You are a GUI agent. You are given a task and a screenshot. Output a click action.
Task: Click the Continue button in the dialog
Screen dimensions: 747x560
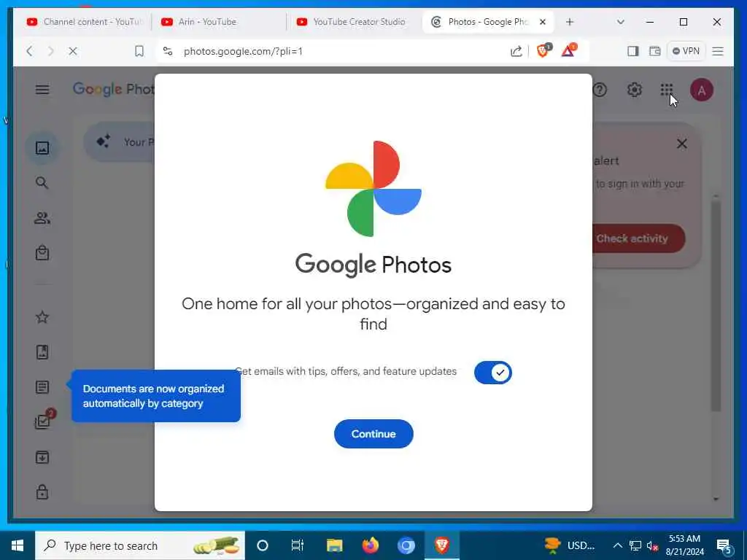click(373, 434)
